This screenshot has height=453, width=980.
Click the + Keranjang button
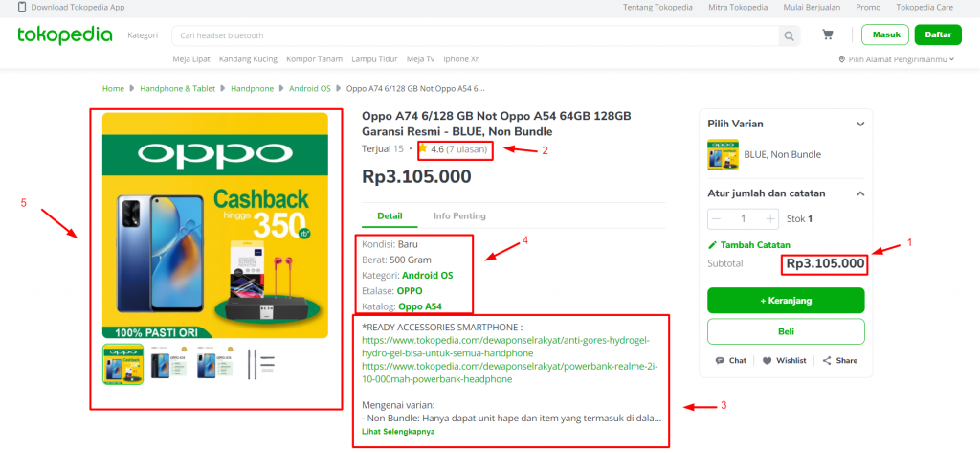point(786,301)
